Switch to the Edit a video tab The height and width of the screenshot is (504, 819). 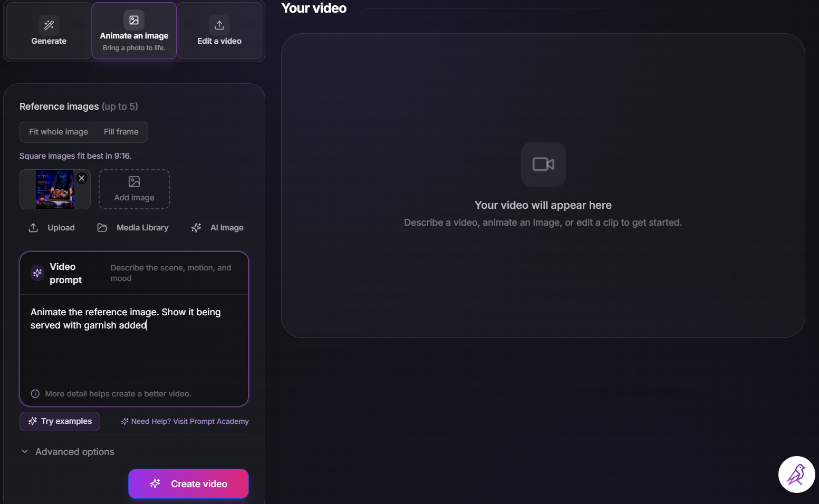[219, 31]
